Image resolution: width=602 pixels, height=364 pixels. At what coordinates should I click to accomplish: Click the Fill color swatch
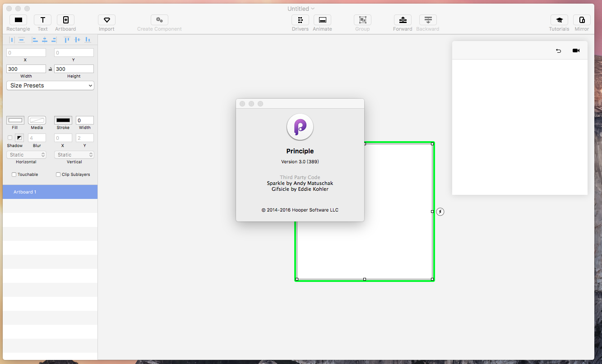[x=15, y=120]
